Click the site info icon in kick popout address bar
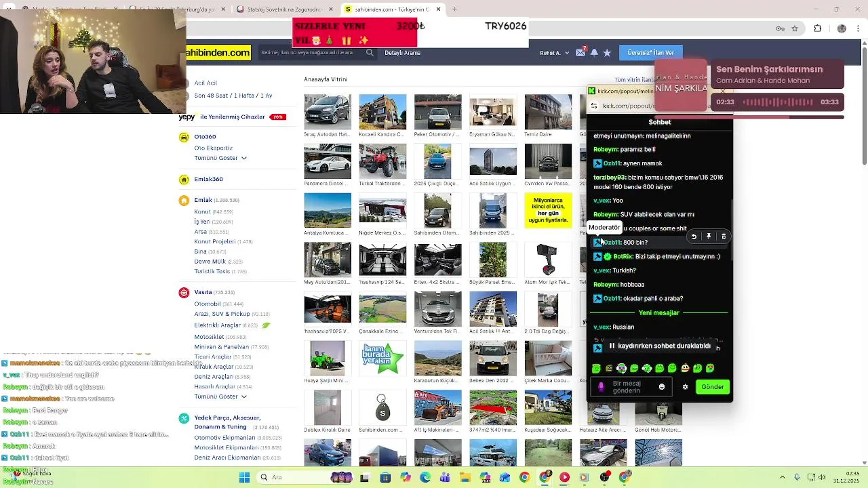This screenshot has height=488, width=868. coord(594,106)
